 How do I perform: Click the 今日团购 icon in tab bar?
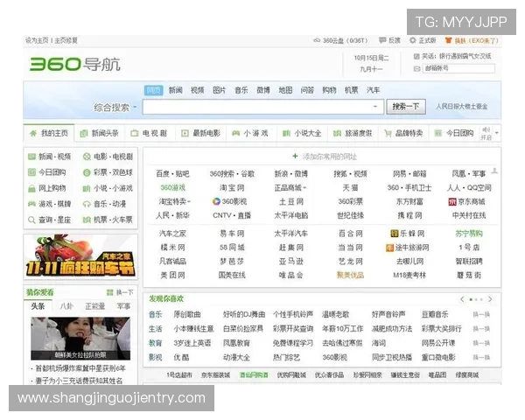438,133
